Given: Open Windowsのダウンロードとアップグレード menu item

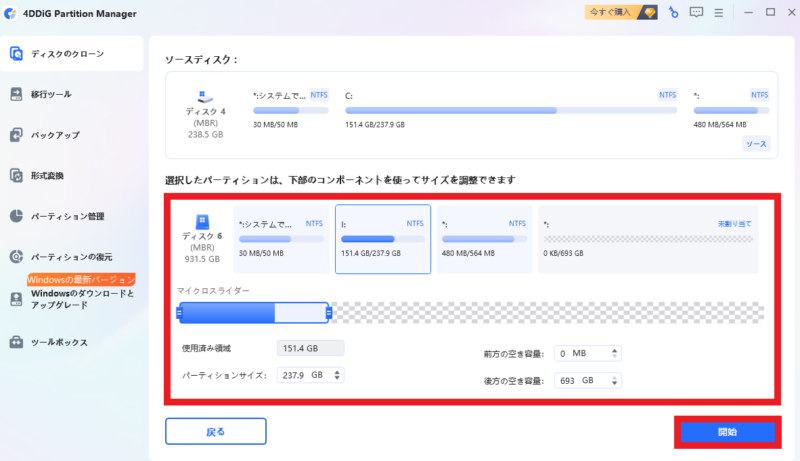Looking at the screenshot, I should click(x=82, y=299).
